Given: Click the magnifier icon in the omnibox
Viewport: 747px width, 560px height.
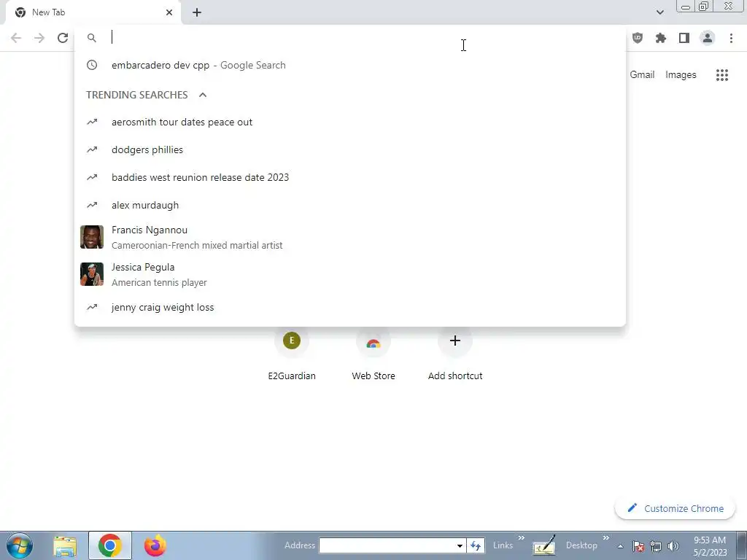Looking at the screenshot, I should 92,38.
